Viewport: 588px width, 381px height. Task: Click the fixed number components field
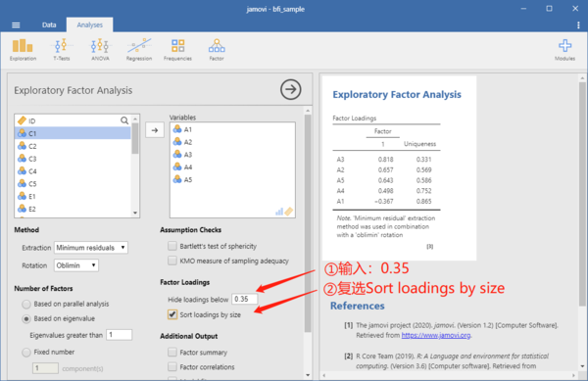[x=45, y=368]
